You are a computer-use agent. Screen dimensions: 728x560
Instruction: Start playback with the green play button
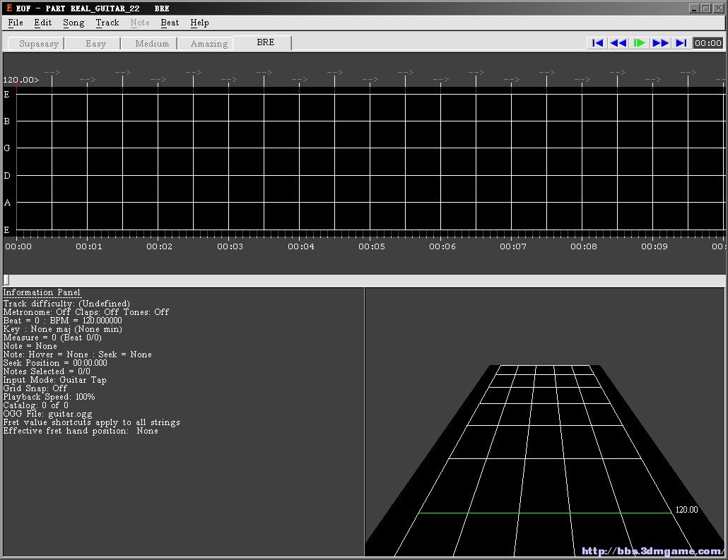coord(640,43)
